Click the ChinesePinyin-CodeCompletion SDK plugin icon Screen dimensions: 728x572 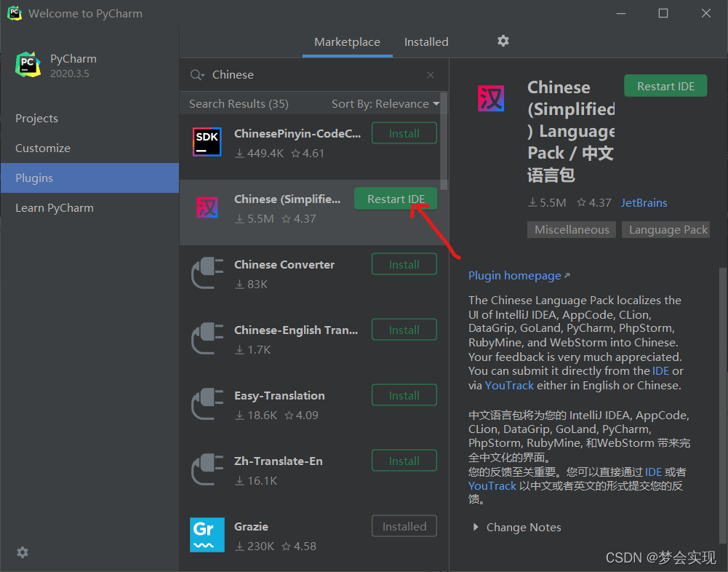[207, 142]
